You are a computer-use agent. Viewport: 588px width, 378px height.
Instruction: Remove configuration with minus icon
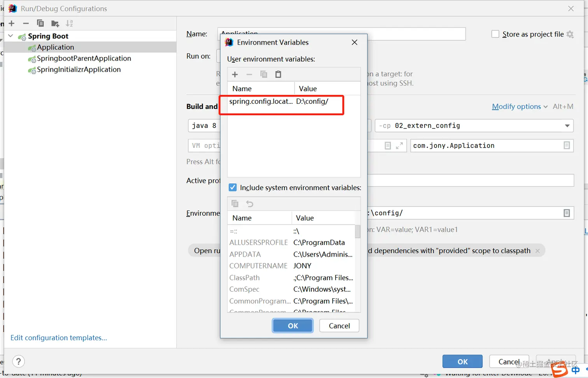point(26,23)
